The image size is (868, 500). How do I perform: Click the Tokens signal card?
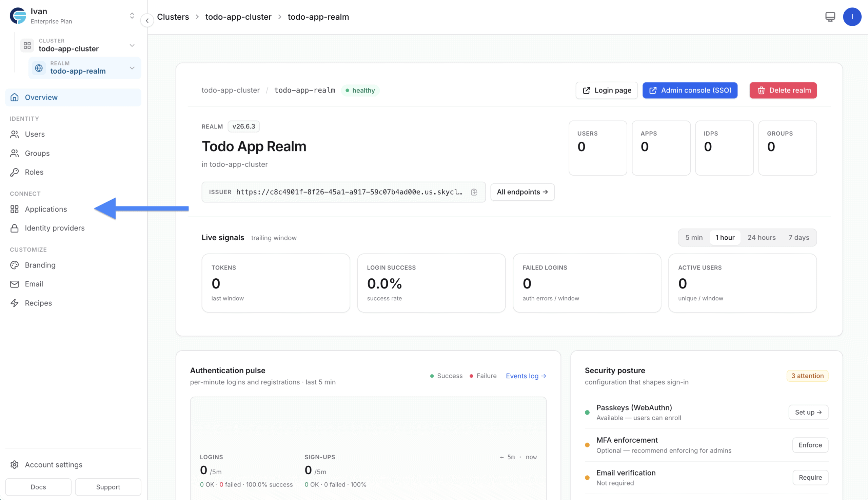coord(276,283)
